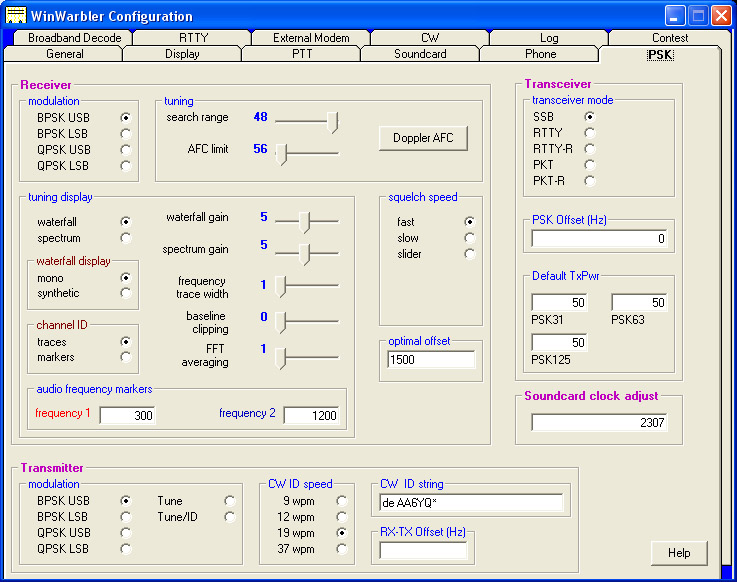737x582 pixels.
Task: Select mono waterfall display
Action: coord(125,278)
